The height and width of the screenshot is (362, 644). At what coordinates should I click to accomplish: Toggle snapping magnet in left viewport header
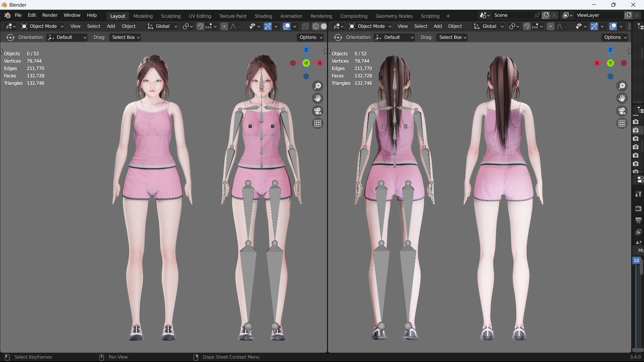pyautogui.click(x=200, y=26)
